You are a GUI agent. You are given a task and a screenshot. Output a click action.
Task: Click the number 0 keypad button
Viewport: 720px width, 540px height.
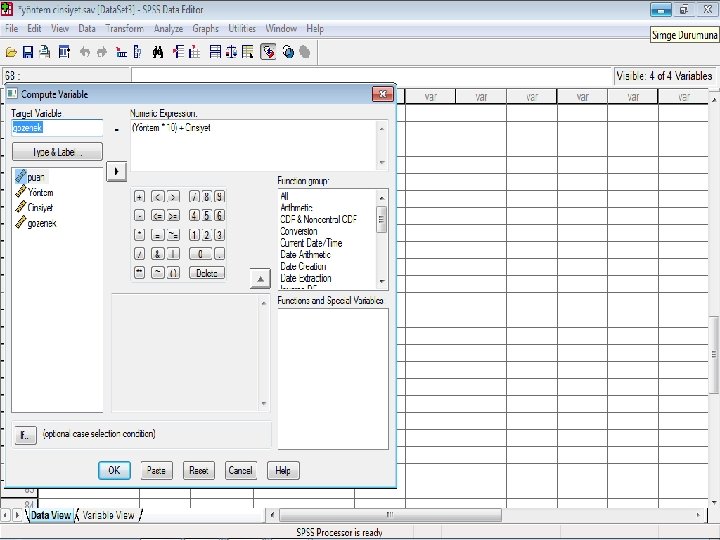click(x=200, y=253)
